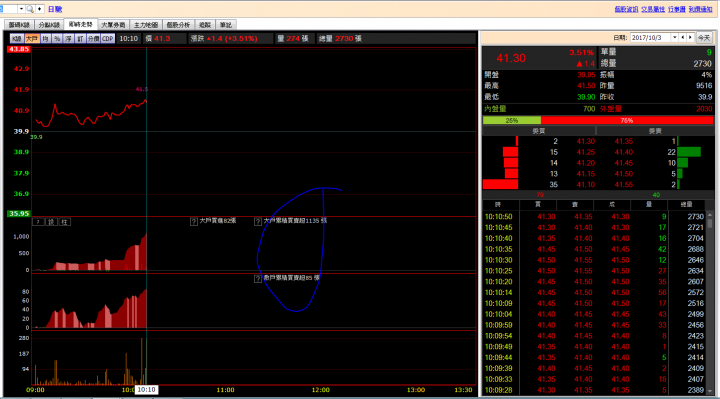720x399 pixels.
Task: Toggle the 浮 button in chart toolbar
Action: click(x=68, y=39)
